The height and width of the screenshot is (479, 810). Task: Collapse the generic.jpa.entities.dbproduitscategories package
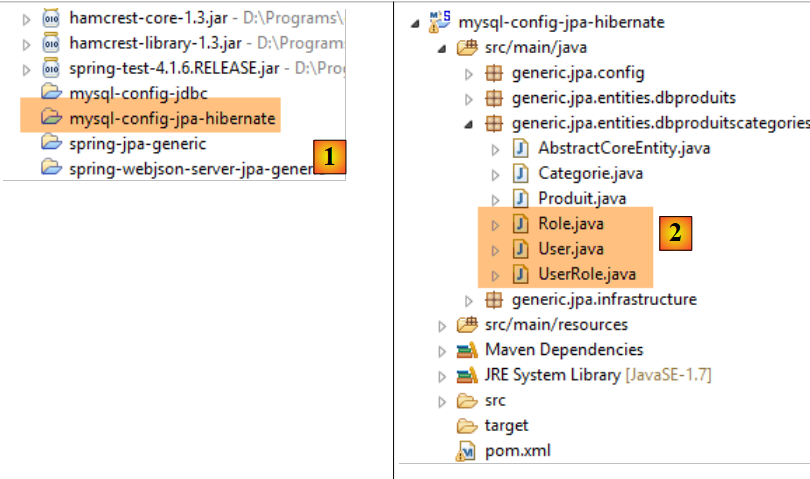point(469,124)
